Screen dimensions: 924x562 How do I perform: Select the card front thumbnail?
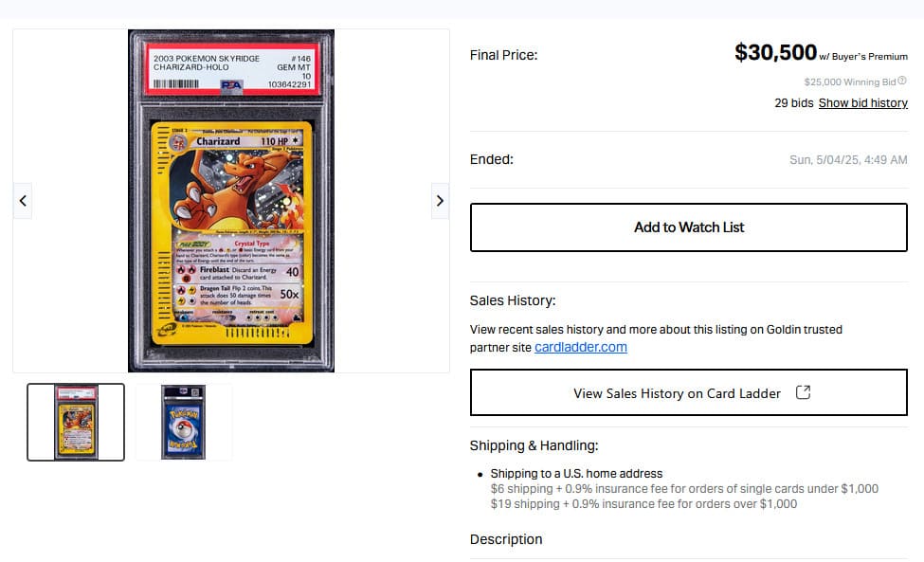tap(76, 422)
